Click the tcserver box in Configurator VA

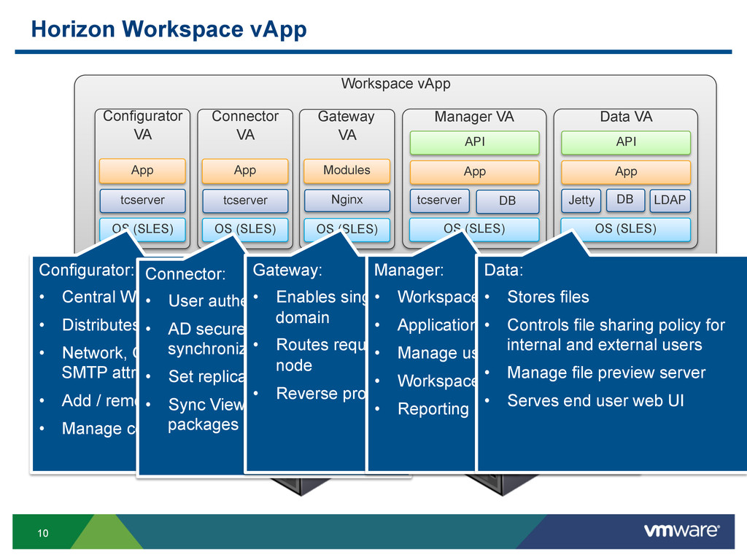pos(142,201)
